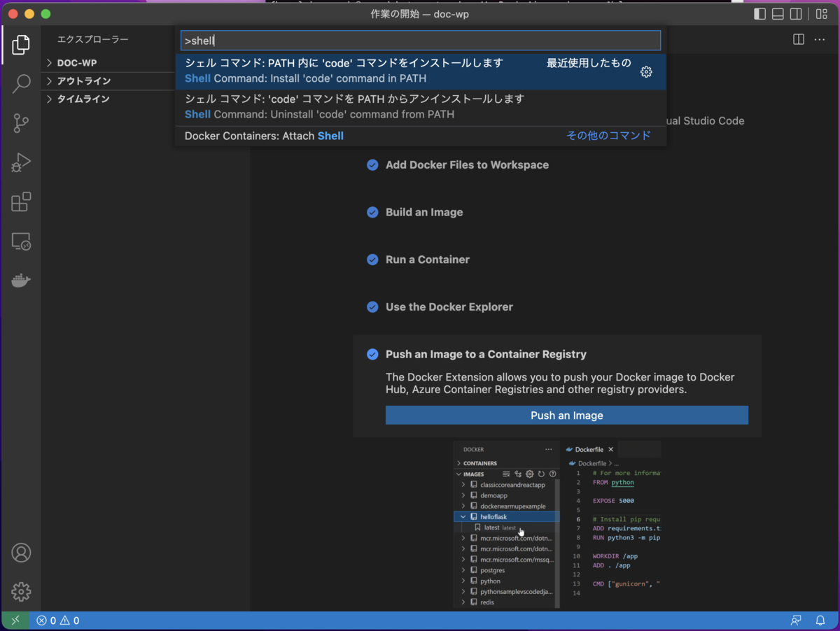Screen dimensions: 840x631
Task: Click the command palette input field
Action: [x=421, y=41]
